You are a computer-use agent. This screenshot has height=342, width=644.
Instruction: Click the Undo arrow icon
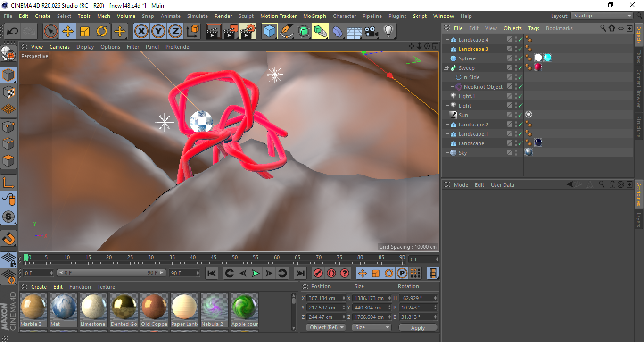pyautogui.click(x=13, y=32)
